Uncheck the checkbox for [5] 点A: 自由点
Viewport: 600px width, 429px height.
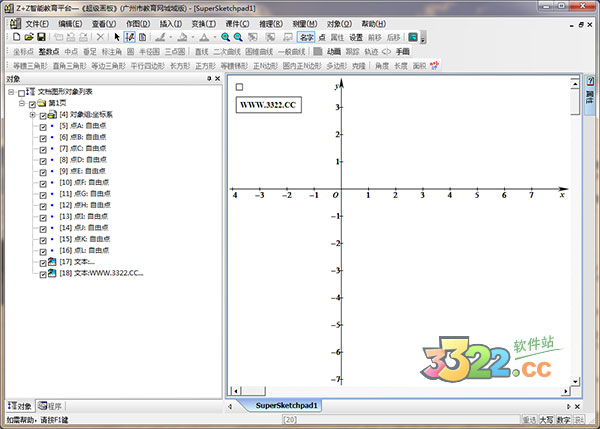(x=43, y=126)
